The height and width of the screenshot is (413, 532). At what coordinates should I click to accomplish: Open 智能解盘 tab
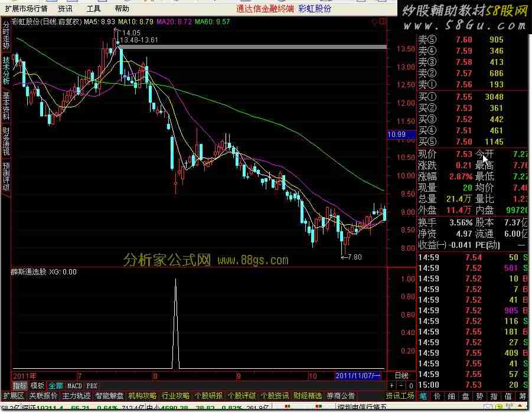click(x=109, y=396)
